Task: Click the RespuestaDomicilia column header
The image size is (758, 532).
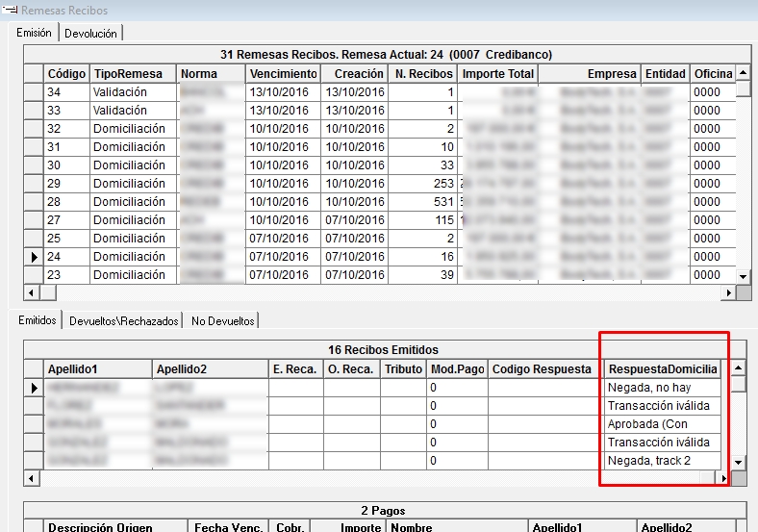Action: point(662,369)
